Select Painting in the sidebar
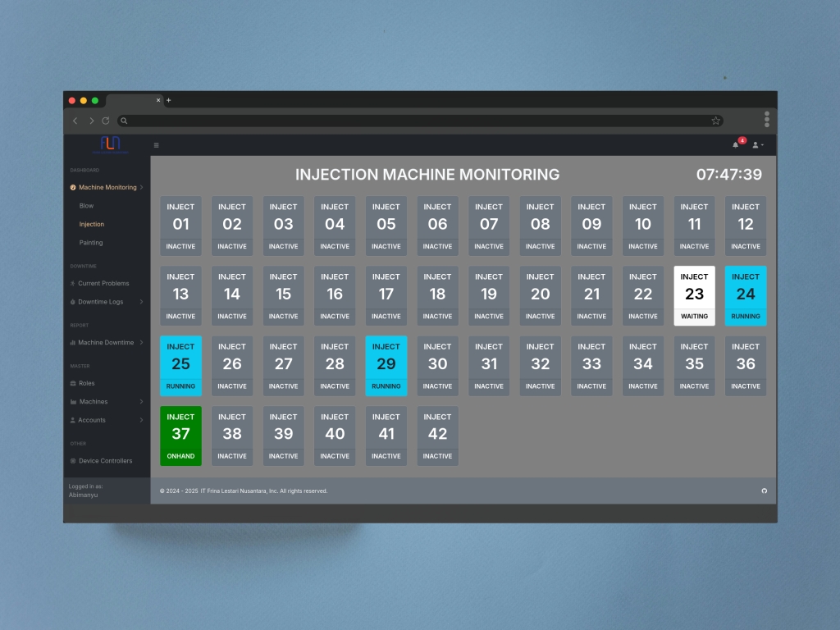This screenshot has height=630, width=840. click(91, 243)
